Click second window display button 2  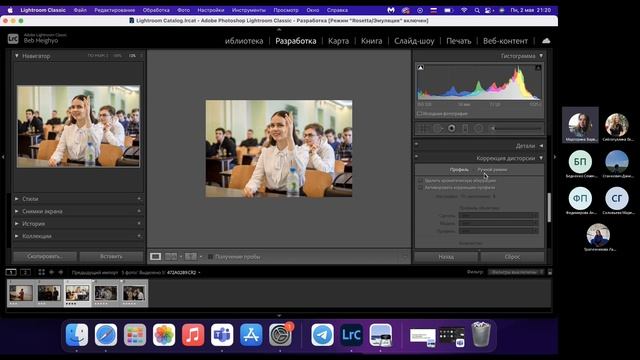click(x=25, y=272)
